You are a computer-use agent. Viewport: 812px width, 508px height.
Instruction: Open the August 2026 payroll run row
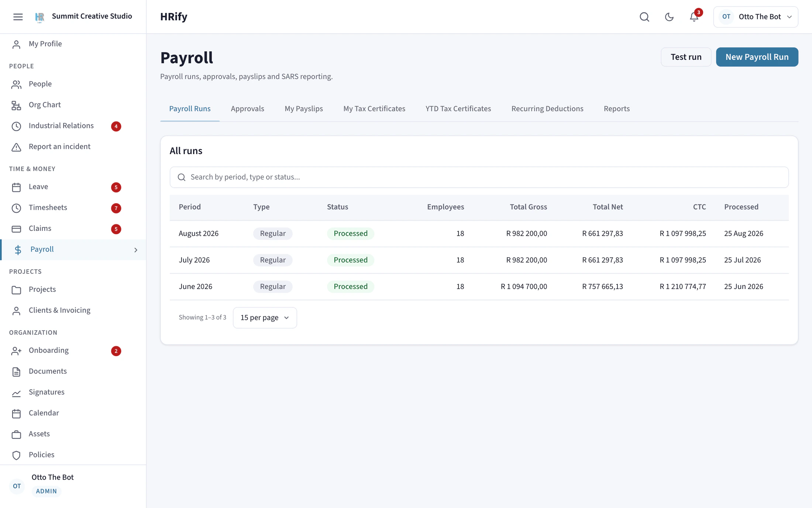click(x=479, y=233)
